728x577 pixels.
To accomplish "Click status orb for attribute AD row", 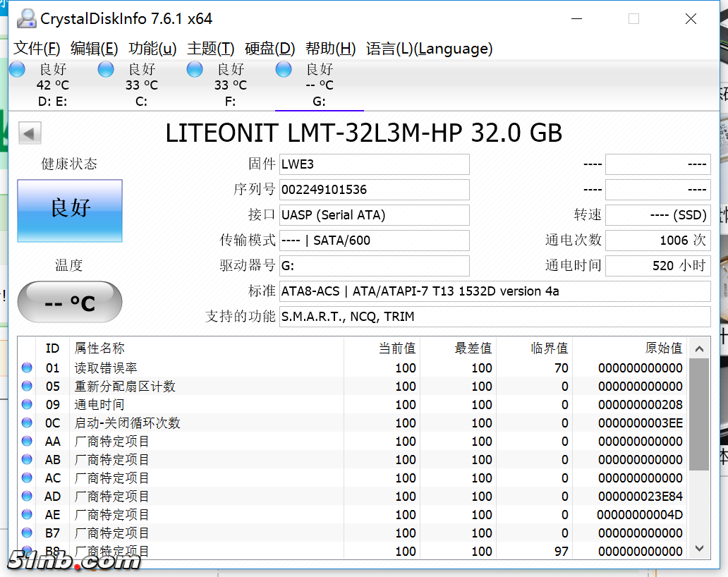I will pyautogui.click(x=27, y=496).
